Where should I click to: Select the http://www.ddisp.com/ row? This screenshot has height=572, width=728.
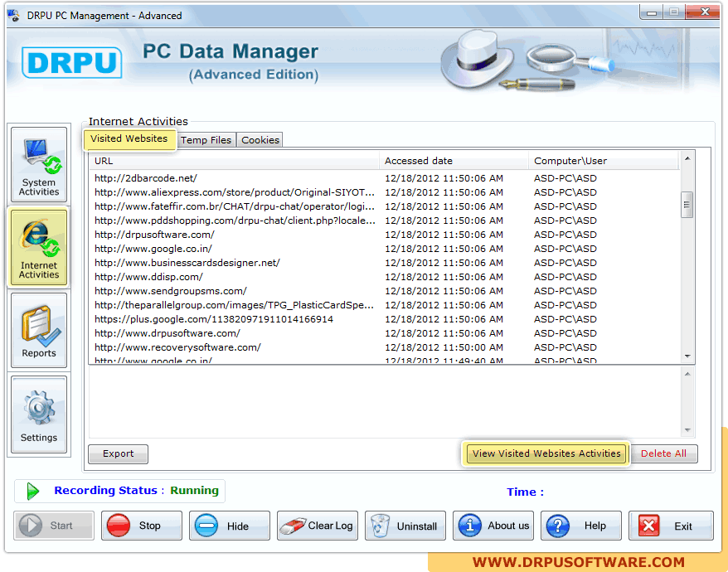pyautogui.click(x=385, y=277)
